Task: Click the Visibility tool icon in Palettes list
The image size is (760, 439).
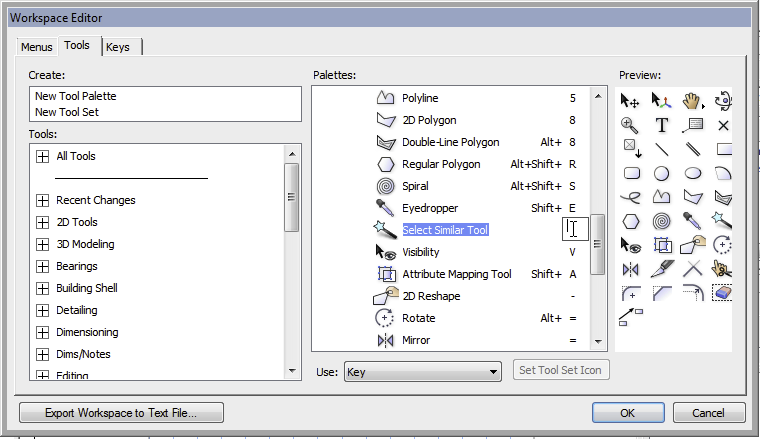Action: [386, 252]
